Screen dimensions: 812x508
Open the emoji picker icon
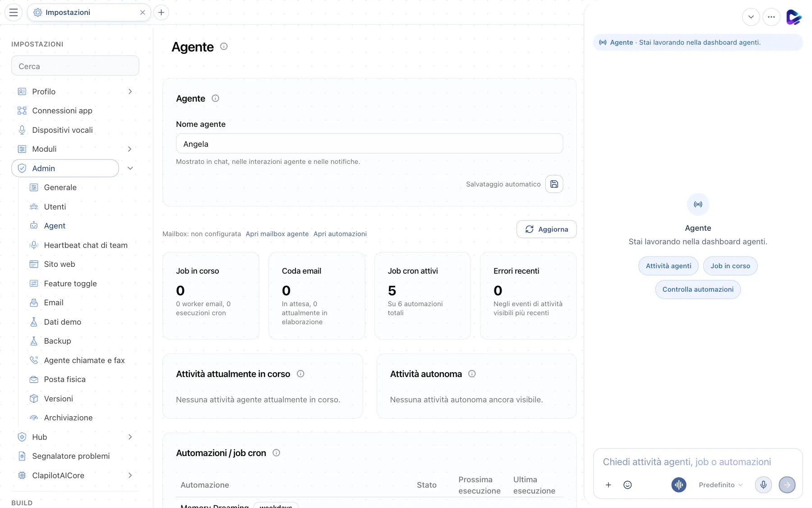tap(627, 485)
